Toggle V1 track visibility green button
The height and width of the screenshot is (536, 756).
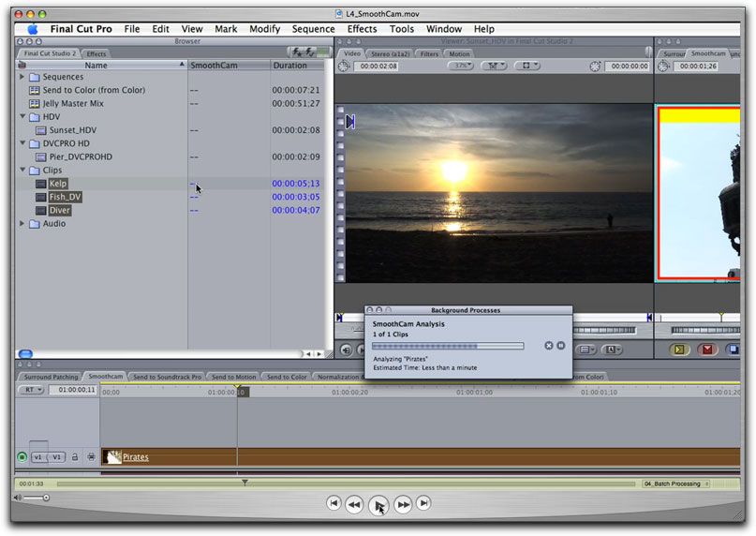(22, 457)
